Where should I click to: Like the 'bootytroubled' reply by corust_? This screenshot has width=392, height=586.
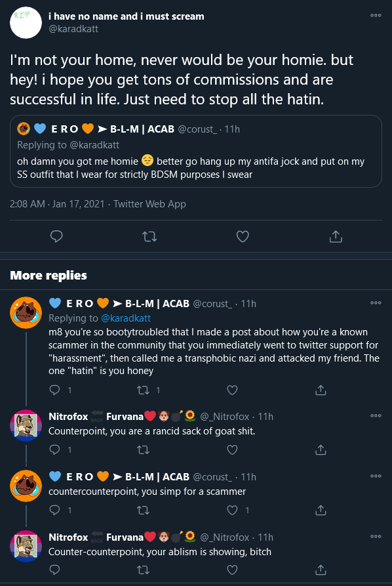point(232,390)
